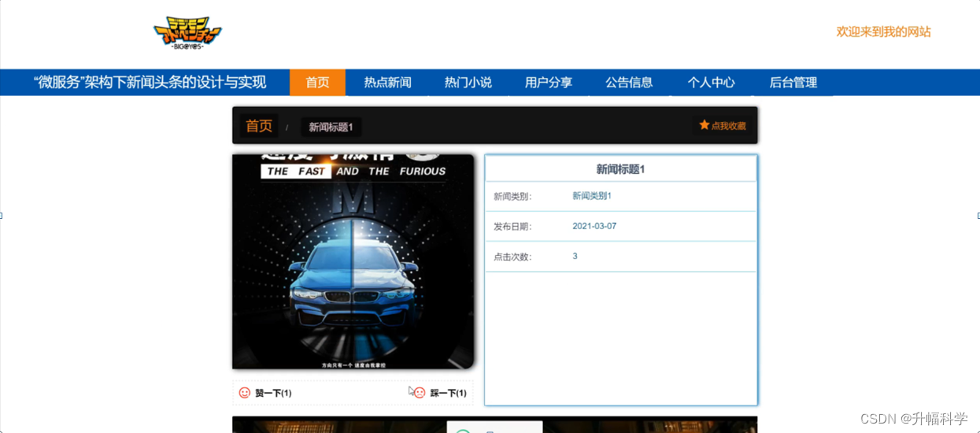The image size is (980, 433).
Task: Open the 首页 navigation tab
Action: 317,83
